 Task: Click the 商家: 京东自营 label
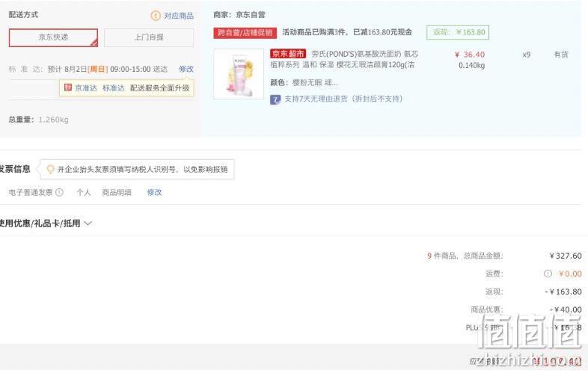239,15
